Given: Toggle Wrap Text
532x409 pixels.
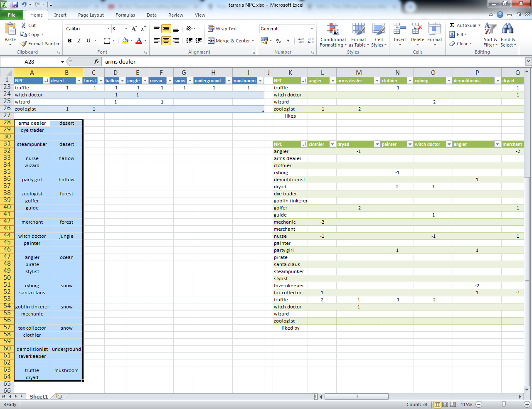Looking at the screenshot, I should pos(222,29).
